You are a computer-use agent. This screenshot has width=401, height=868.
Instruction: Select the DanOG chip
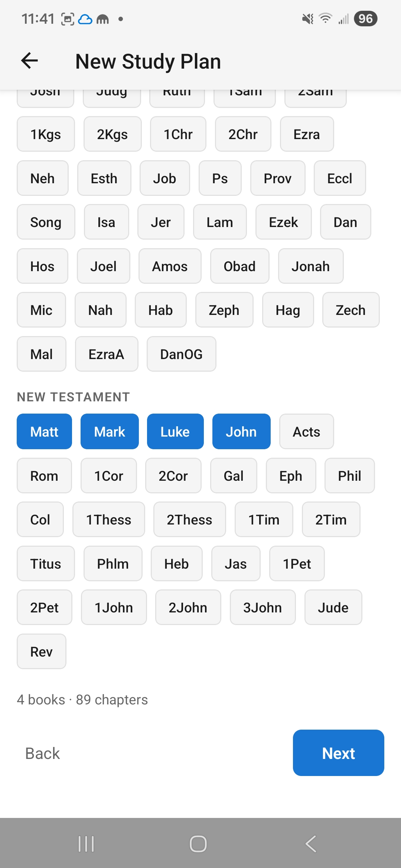click(x=181, y=354)
